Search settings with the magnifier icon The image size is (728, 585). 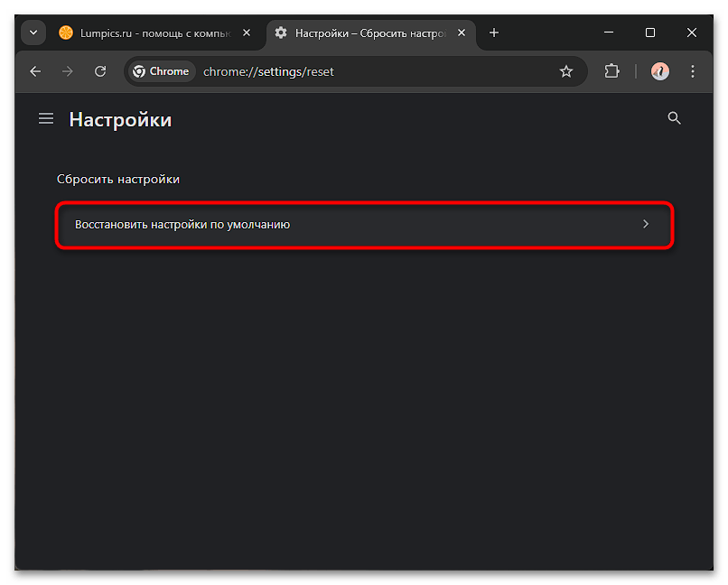coord(674,118)
